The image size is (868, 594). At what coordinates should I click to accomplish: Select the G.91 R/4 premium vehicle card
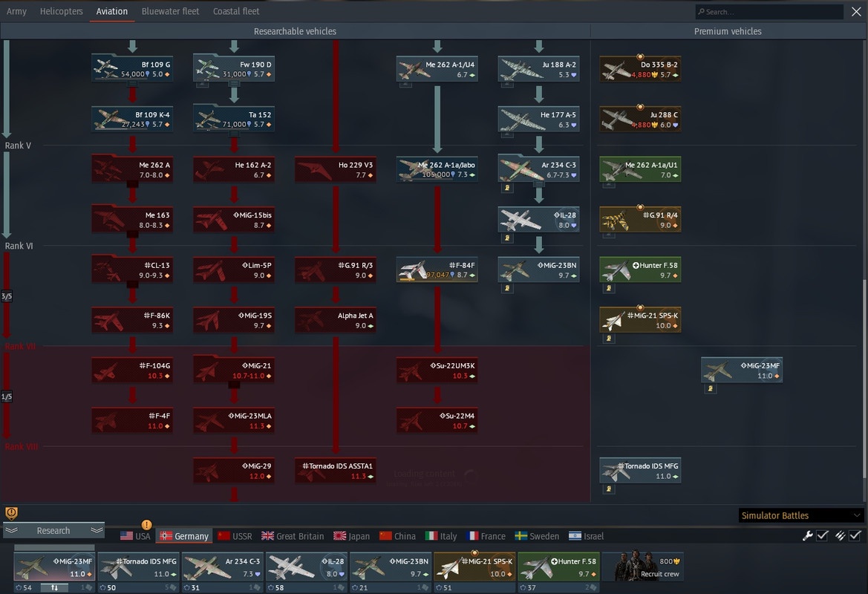tap(641, 219)
